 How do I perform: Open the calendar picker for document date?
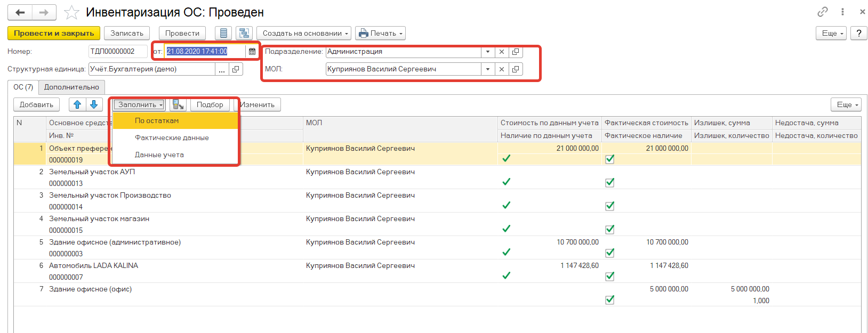click(x=252, y=52)
